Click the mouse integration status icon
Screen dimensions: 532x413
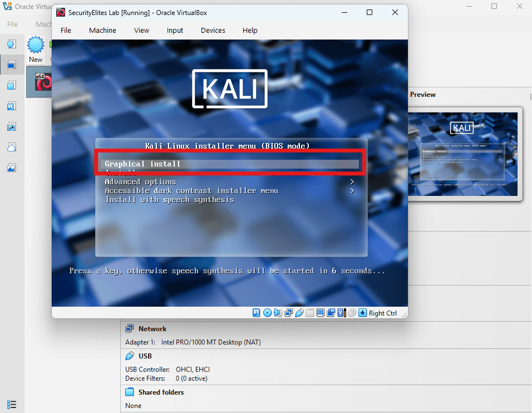tap(352, 313)
